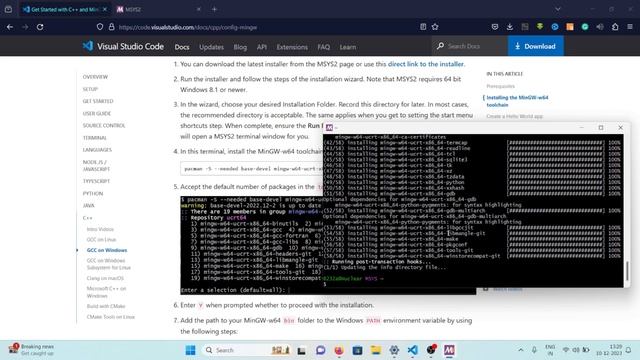The width and height of the screenshot is (640, 360).
Task: Reload the page with the refresh icon
Action: coord(40,27)
